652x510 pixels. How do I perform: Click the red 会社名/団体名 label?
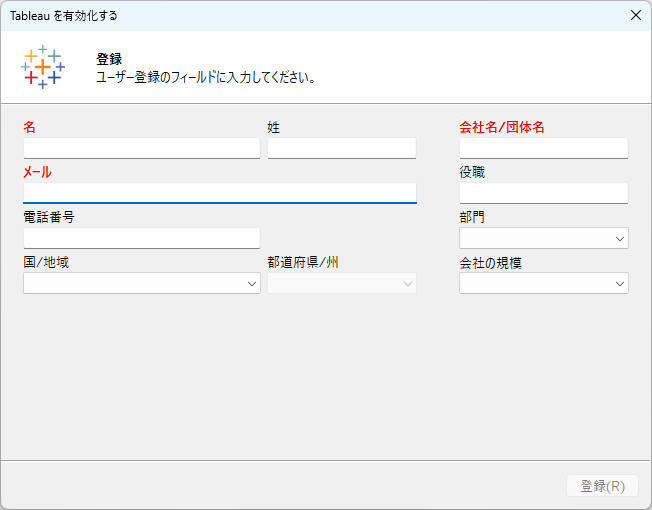[502, 127]
